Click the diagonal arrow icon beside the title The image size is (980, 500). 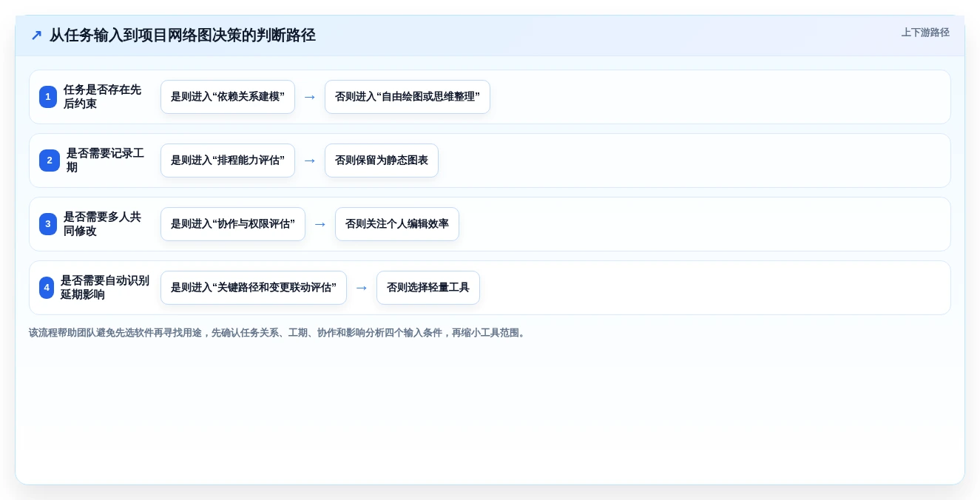[x=36, y=36]
